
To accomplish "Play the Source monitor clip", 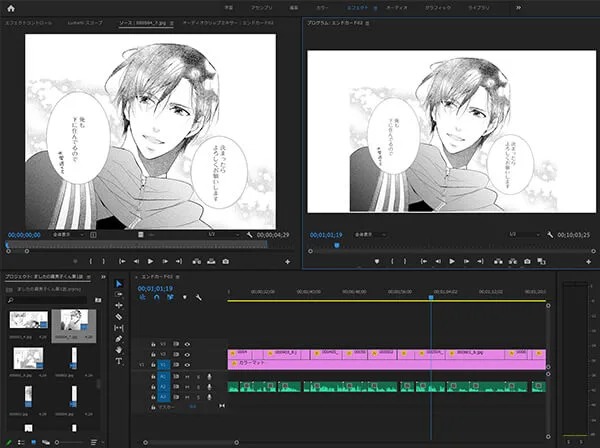I will (x=150, y=261).
